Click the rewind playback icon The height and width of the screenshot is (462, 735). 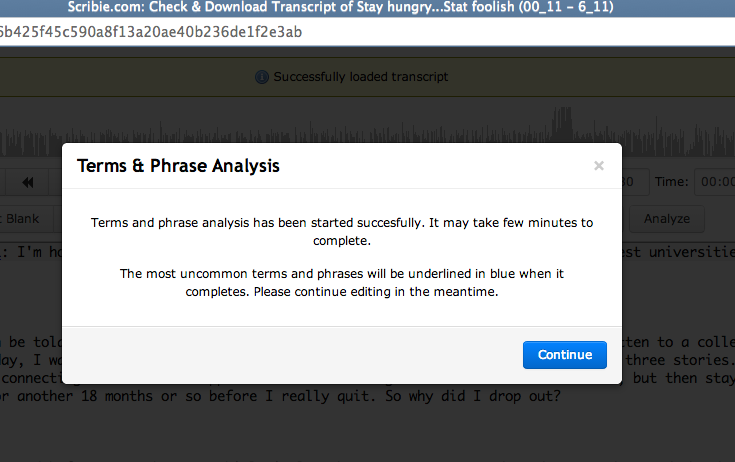click(27, 182)
